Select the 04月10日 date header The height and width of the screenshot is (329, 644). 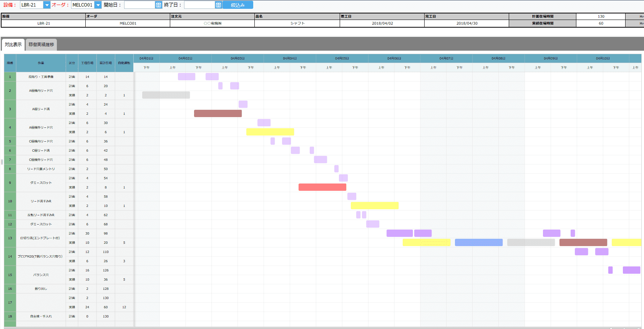click(603, 58)
